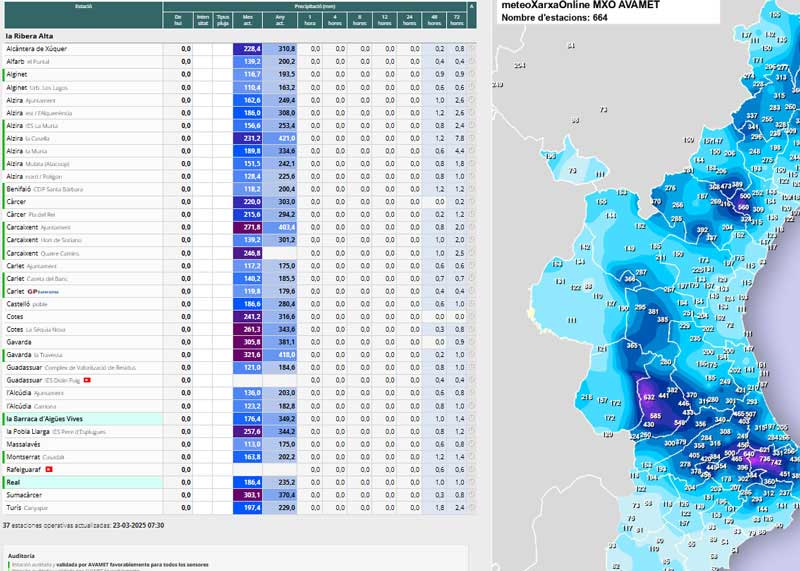Click the 'meteoXarxaOnline MXO AVAMET' map title
The image size is (800, 571).
tap(581, 5)
